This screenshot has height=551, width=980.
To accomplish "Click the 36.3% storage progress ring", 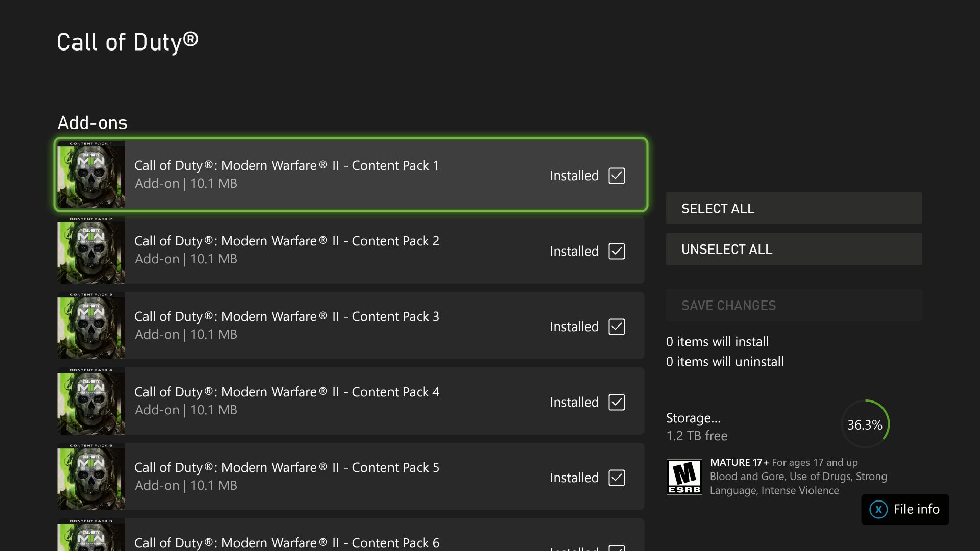I will click(865, 423).
